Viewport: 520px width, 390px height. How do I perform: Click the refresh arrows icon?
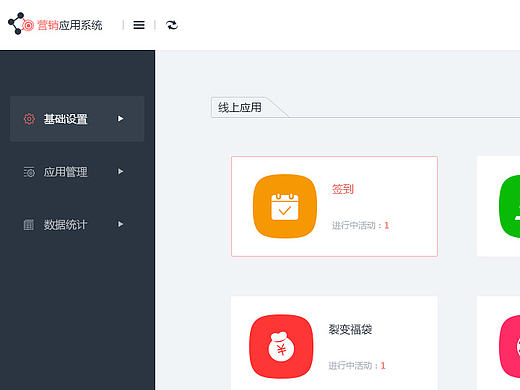(172, 25)
